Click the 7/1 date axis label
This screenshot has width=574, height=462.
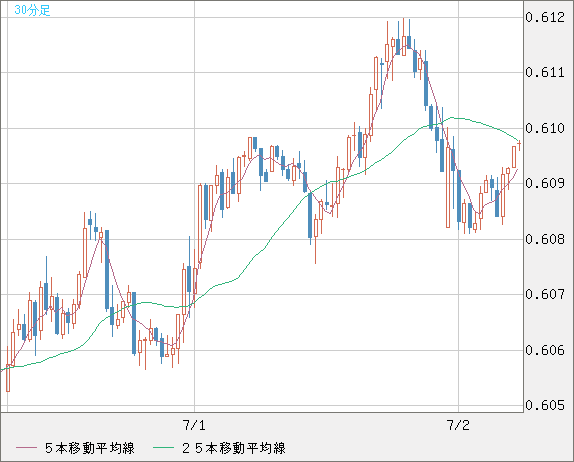(194, 425)
